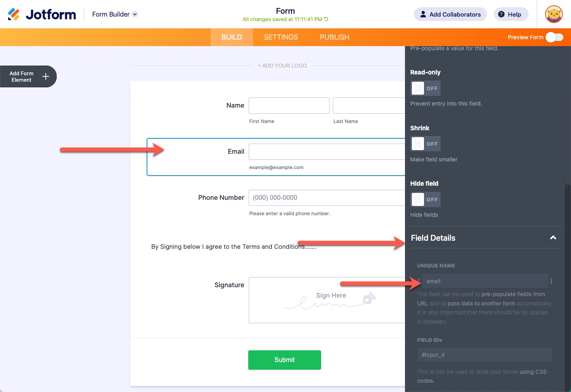
Task: Open the user avatar menu
Action: [554, 14]
